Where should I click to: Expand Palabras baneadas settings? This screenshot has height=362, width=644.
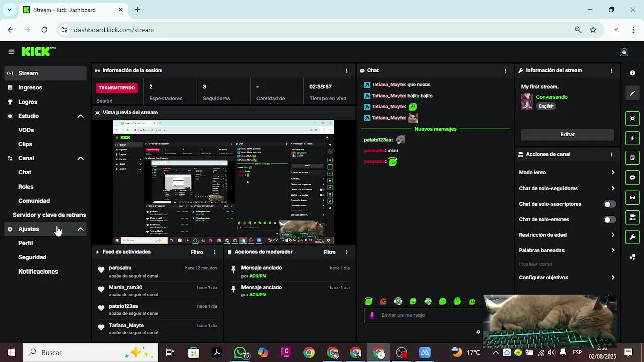(x=567, y=250)
